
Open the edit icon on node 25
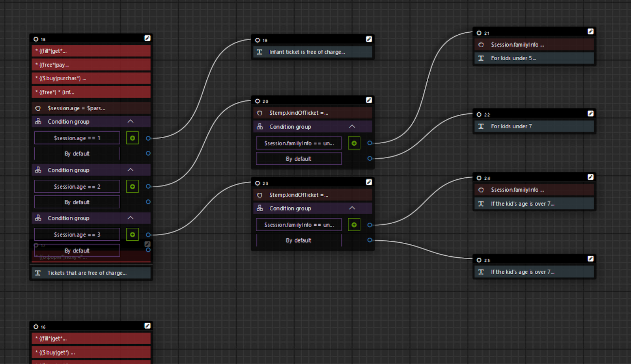pos(590,259)
